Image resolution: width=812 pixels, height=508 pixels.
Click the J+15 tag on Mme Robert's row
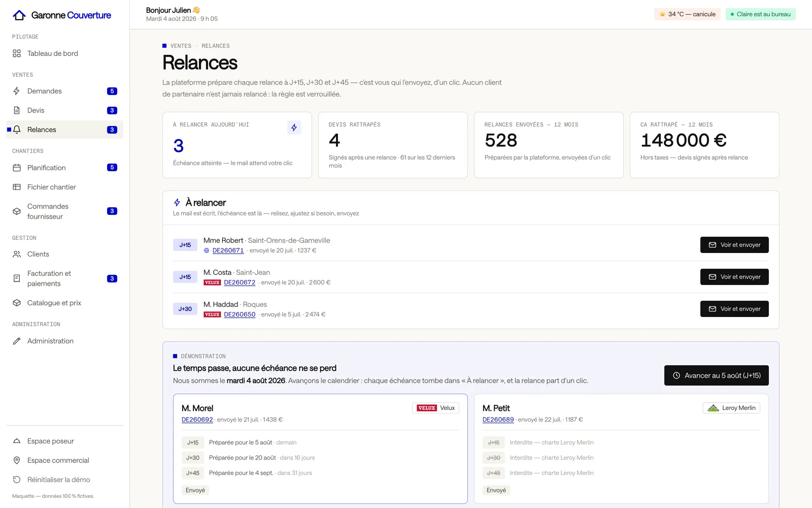[x=185, y=245]
